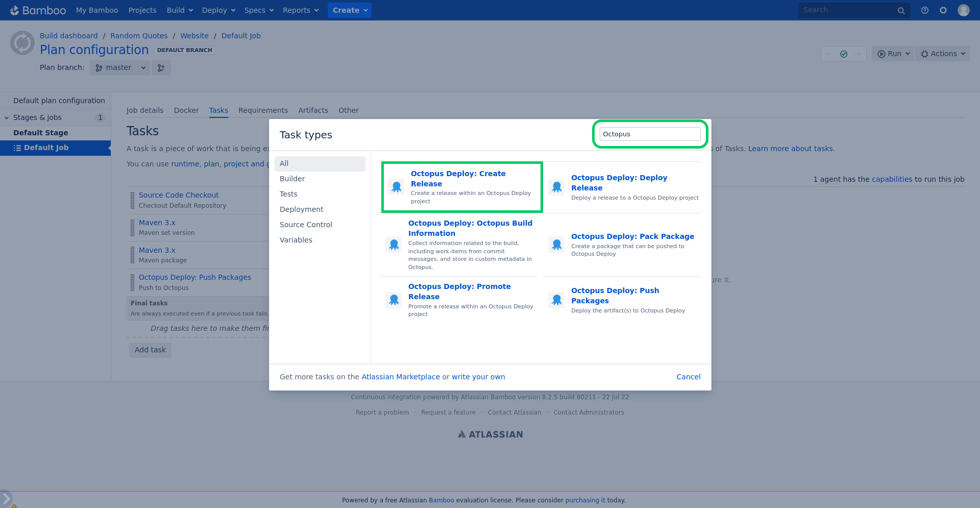Go to Website breadcrumb

pos(194,36)
